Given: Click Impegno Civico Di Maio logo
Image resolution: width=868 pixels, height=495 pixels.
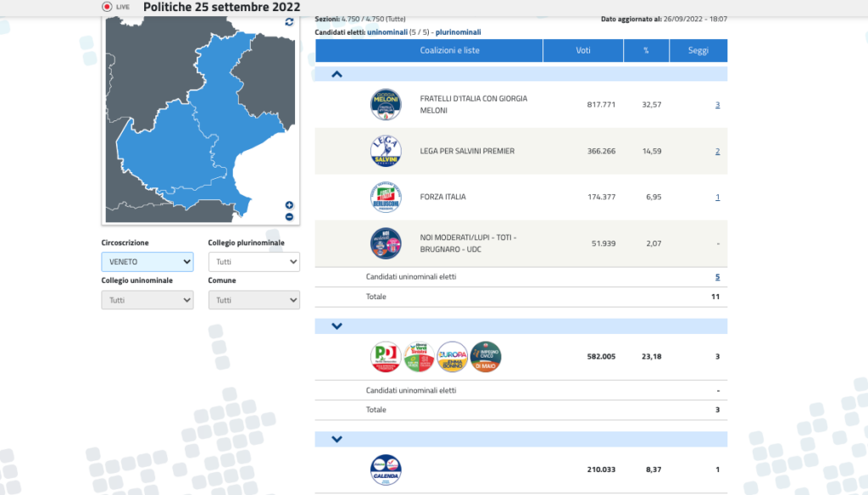Looking at the screenshot, I should coord(486,357).
